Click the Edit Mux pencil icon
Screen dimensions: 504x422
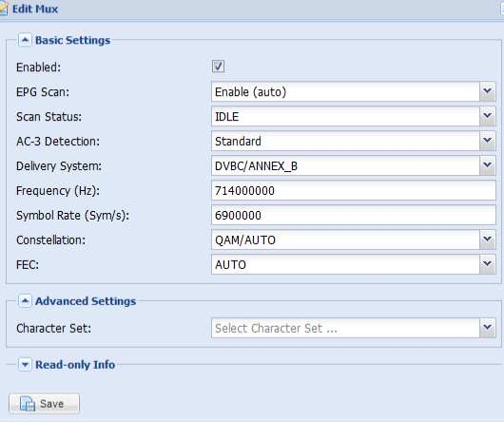click(3, 9)
